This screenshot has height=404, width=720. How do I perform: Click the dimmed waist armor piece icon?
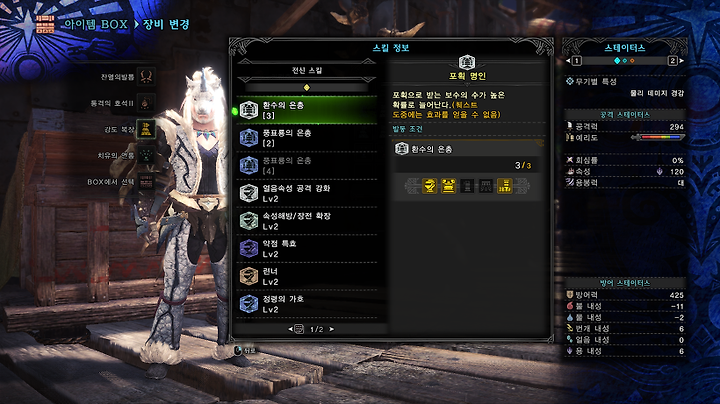coord(486,186)
